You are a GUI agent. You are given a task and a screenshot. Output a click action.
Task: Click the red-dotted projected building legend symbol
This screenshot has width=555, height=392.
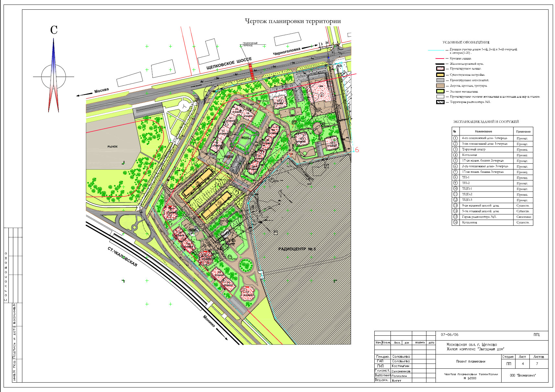pos(440,69)
